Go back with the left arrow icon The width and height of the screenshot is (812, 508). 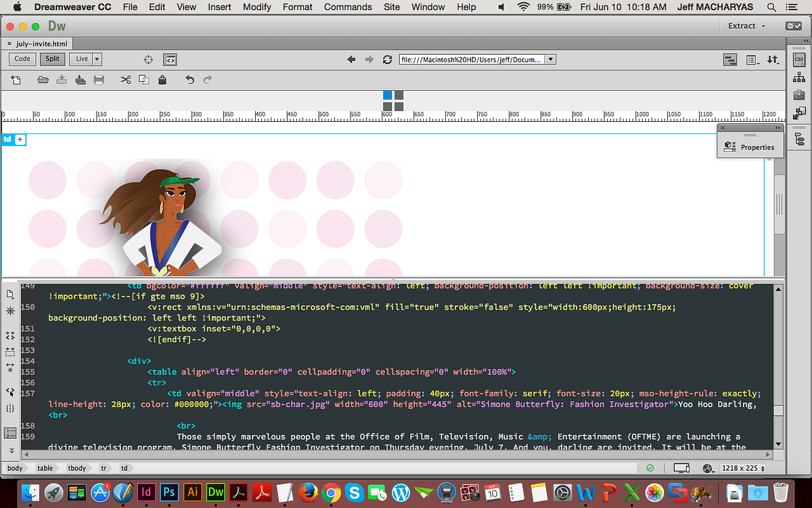(x=351, y=60)
